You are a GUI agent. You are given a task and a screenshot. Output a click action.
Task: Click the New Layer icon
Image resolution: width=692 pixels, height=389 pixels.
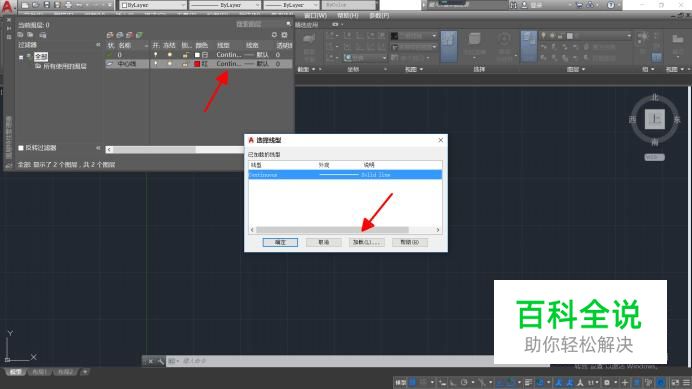click(110, 35)
